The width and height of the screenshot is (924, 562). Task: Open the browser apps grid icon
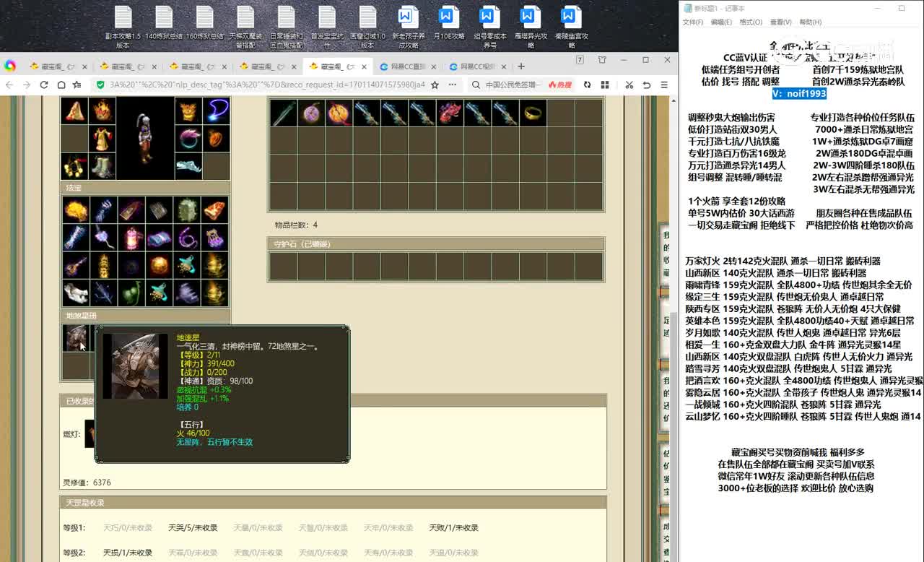point(604,85)
